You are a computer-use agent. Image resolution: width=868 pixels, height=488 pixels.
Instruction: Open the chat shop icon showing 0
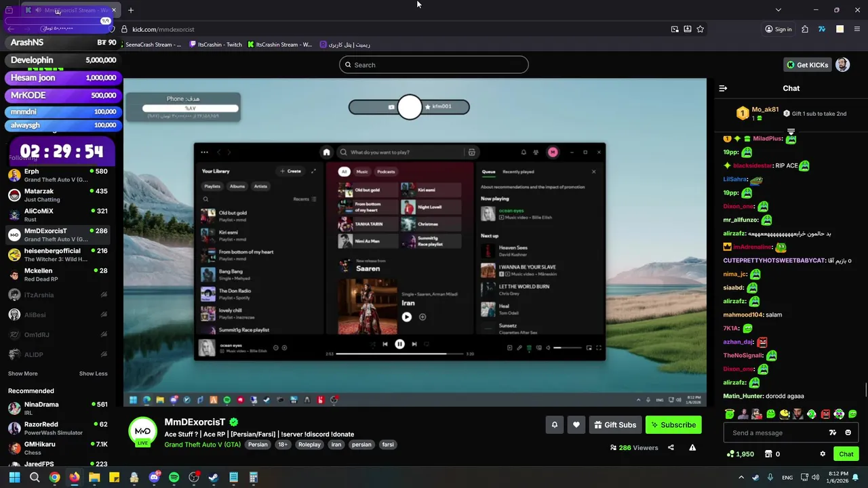(768, 454)
